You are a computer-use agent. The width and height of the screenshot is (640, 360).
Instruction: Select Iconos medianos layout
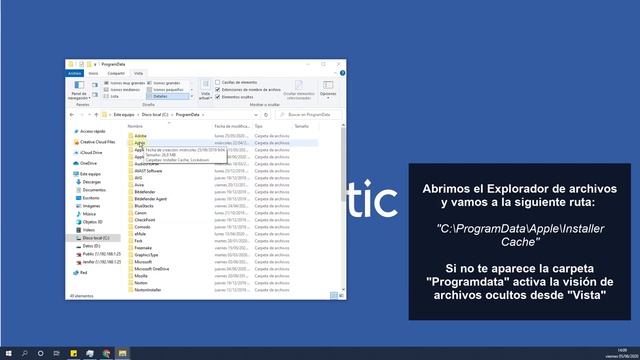(122, 89)
